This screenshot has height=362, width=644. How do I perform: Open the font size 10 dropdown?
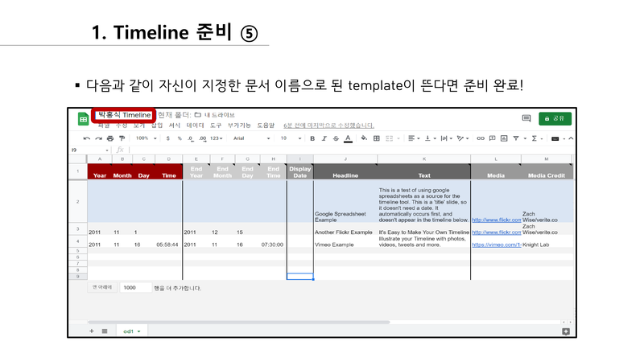[x=291, y=138]
